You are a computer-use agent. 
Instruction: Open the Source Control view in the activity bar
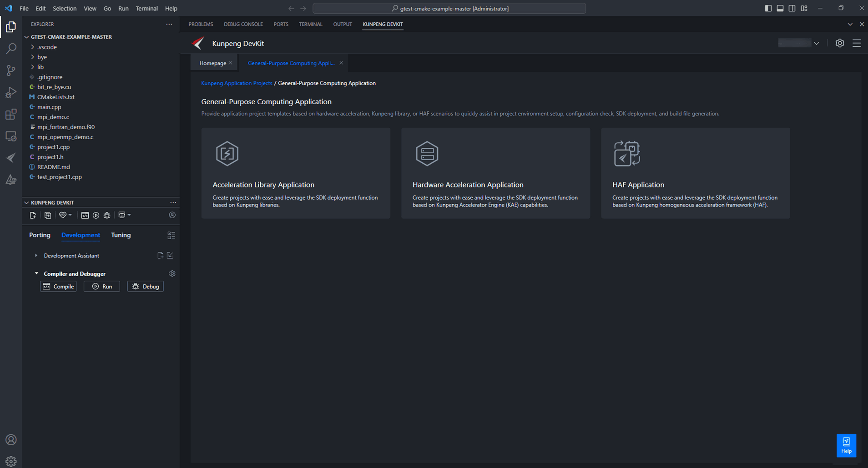click(x=11, y=70)
